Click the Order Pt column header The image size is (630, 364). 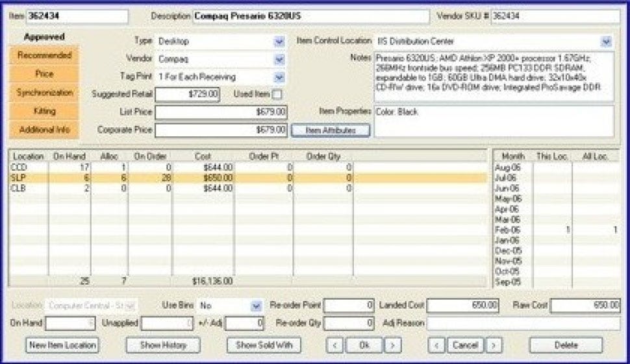pos(264,156)
